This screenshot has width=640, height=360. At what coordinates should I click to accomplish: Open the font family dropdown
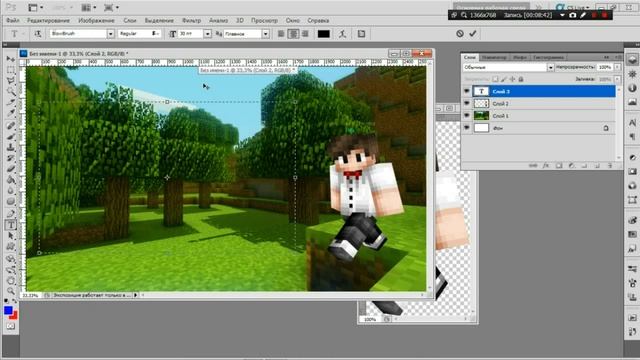click(x=111, y=34)
